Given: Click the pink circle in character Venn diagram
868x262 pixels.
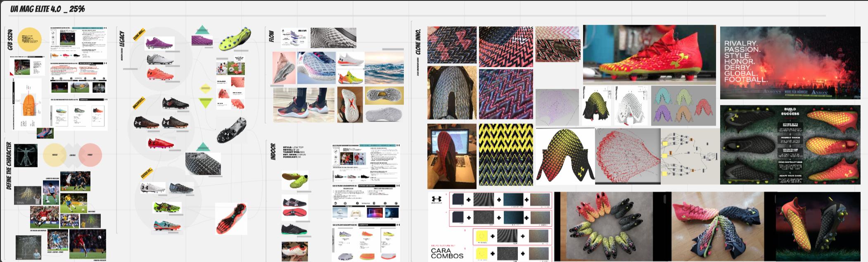Looking at the screenshot, I should pos(90,155).
